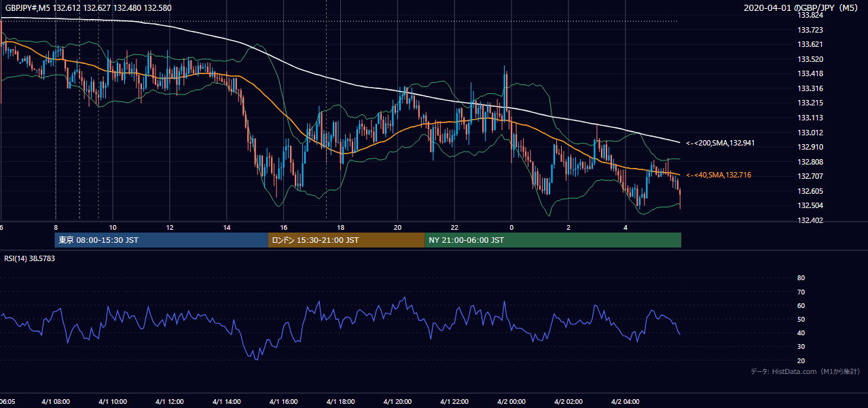This screenshot has height=408, width=868.
Task: Click hour marker 16 under the price chart
Action: tap(284, 228)
